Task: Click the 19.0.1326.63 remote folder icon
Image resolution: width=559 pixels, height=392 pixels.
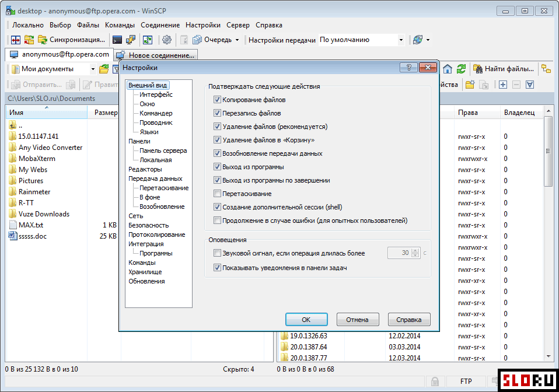Action: coord(284,336)
